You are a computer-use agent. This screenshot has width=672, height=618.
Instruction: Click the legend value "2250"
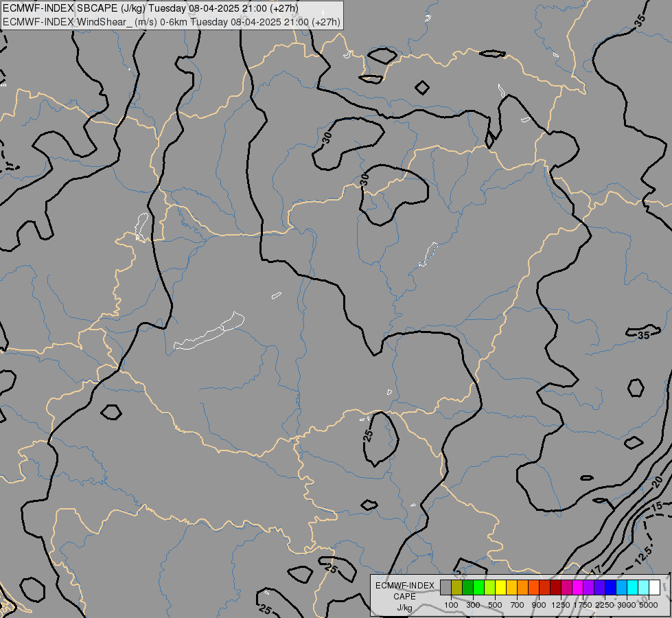click(x=605, y=605)
